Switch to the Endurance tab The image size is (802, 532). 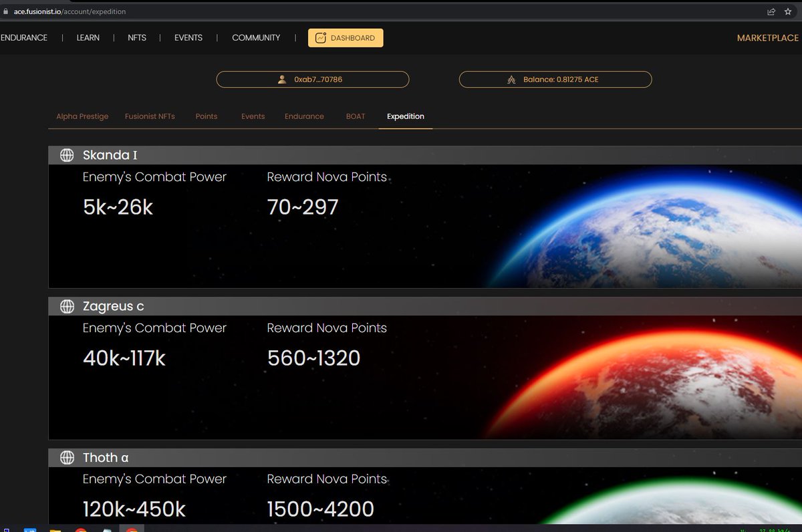coord(304,116)
